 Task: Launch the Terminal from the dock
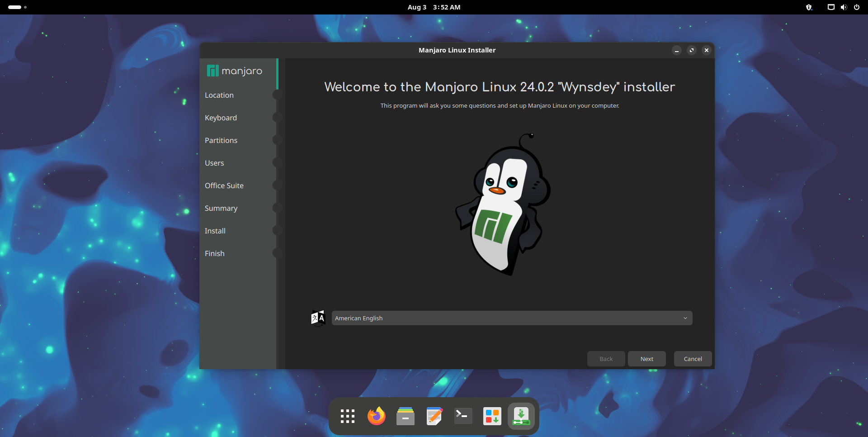pyautogui.click(x=463, y=416)
